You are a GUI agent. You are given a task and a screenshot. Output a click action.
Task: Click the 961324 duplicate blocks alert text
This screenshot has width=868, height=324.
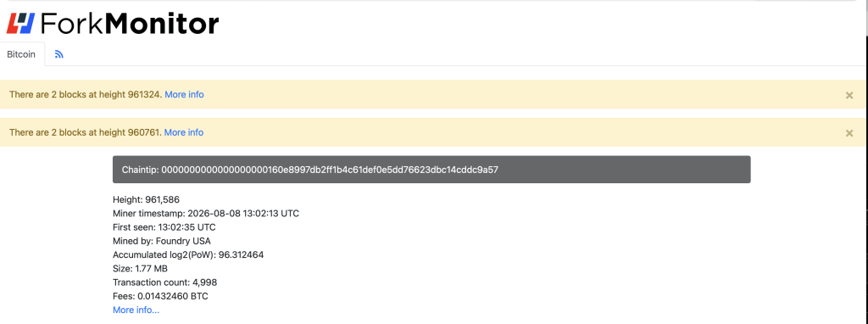coord(86,95)
